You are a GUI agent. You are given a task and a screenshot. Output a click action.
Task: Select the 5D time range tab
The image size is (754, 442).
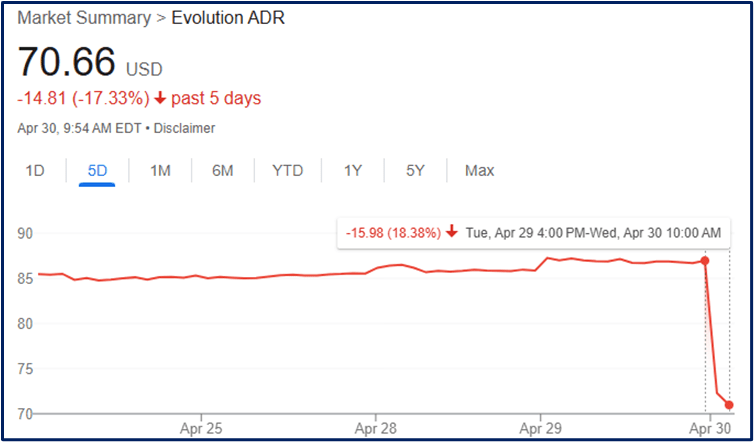97,171
